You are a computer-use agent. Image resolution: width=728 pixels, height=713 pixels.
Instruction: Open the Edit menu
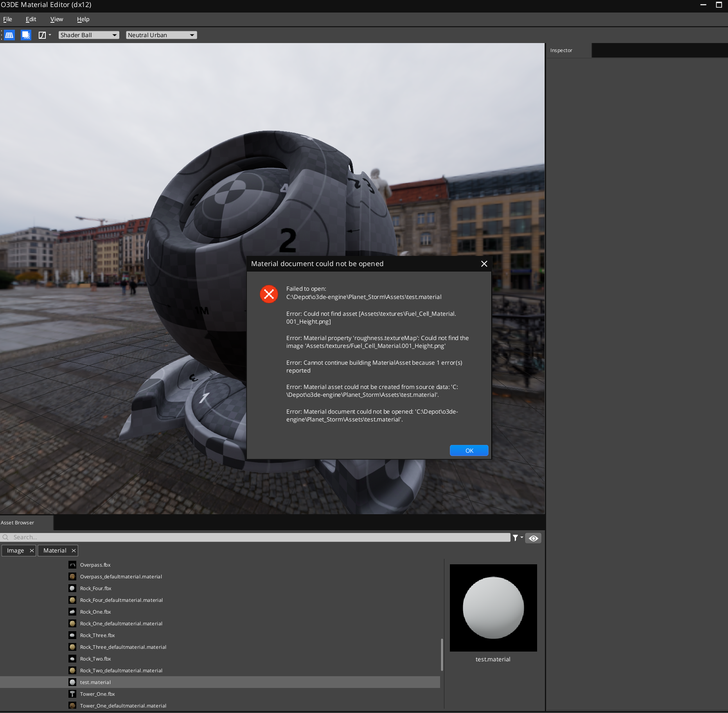(x=31, y=19)
